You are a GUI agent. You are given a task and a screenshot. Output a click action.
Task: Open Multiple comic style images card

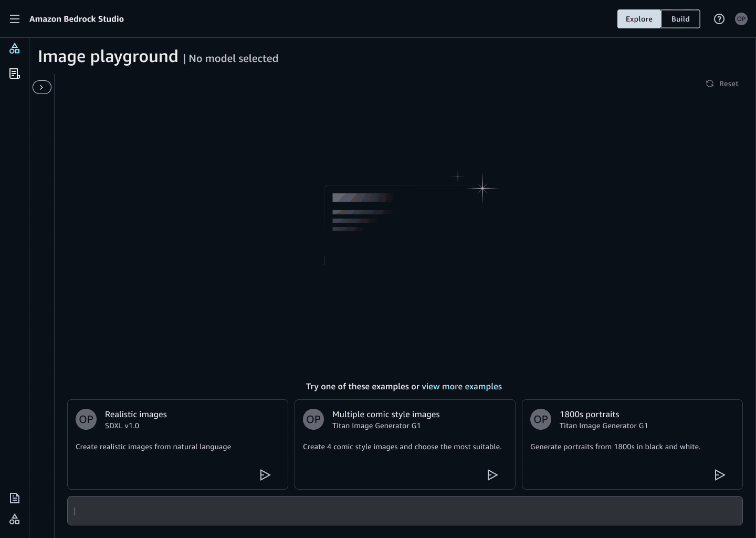pyautogui.click(x=405, y=444)
